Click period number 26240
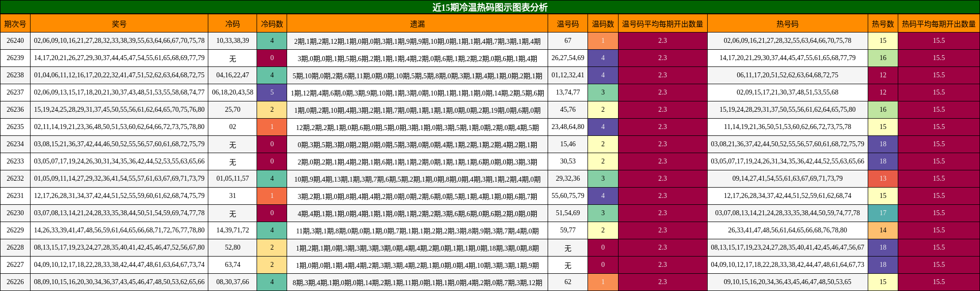The width and height of the screenshot is (980, 291). click(x=15, y=41)
